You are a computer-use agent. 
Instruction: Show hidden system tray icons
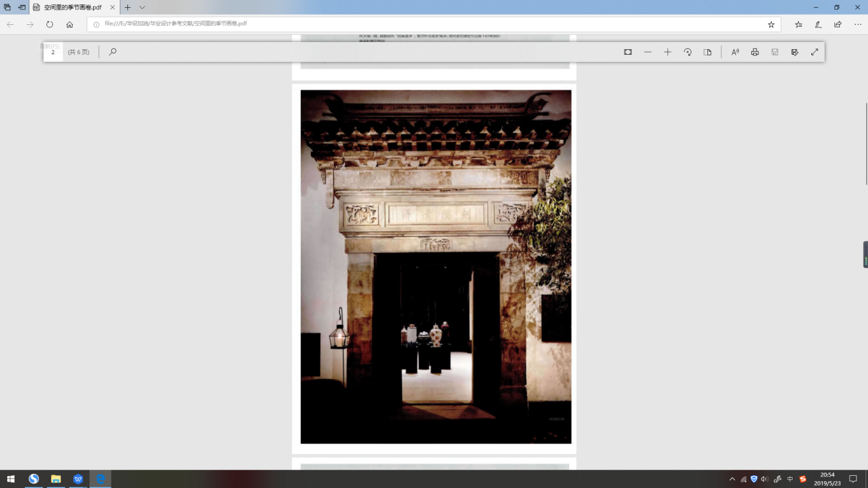tap(732, 479)
